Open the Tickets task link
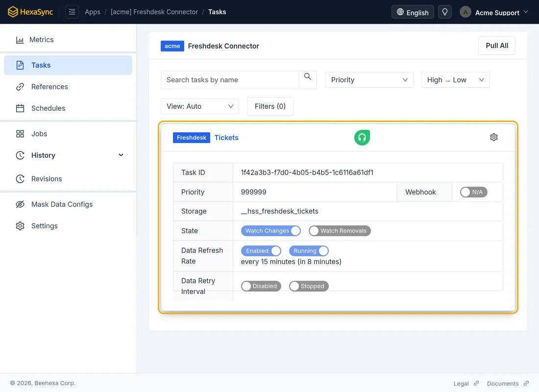 point(226,138)
